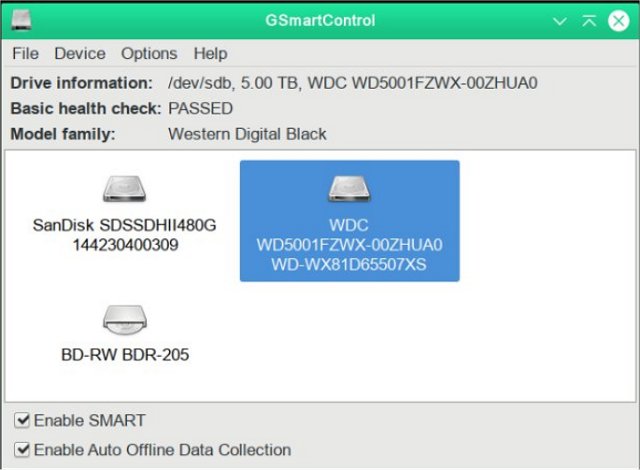Open the File menu
The image size is (640, 470).
[x=25, y=53]
